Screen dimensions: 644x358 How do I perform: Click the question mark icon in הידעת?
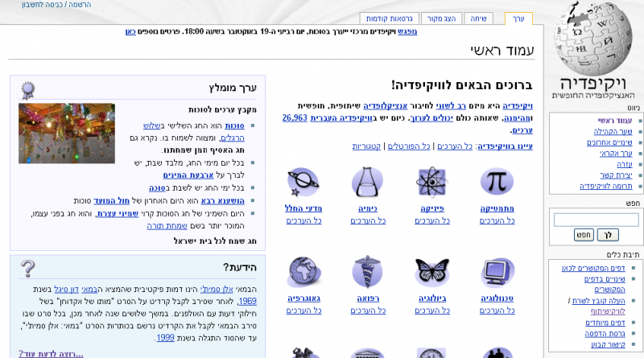[28, 269]
